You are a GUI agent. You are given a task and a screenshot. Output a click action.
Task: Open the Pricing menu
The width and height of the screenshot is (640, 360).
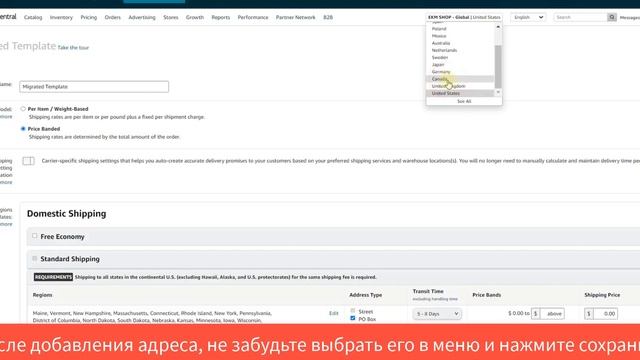[89, 17]
